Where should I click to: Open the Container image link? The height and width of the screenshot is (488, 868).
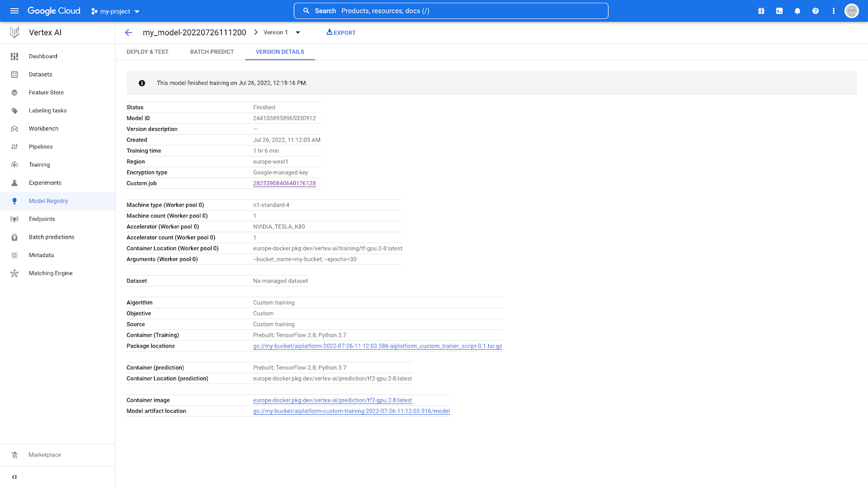(x=333, y=400)
